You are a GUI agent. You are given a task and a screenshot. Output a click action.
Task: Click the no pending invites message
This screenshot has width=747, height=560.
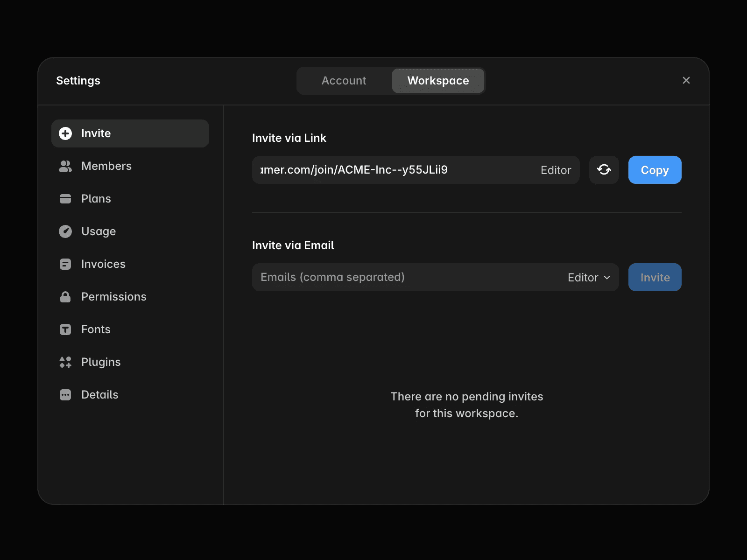(x=467, y=405)
